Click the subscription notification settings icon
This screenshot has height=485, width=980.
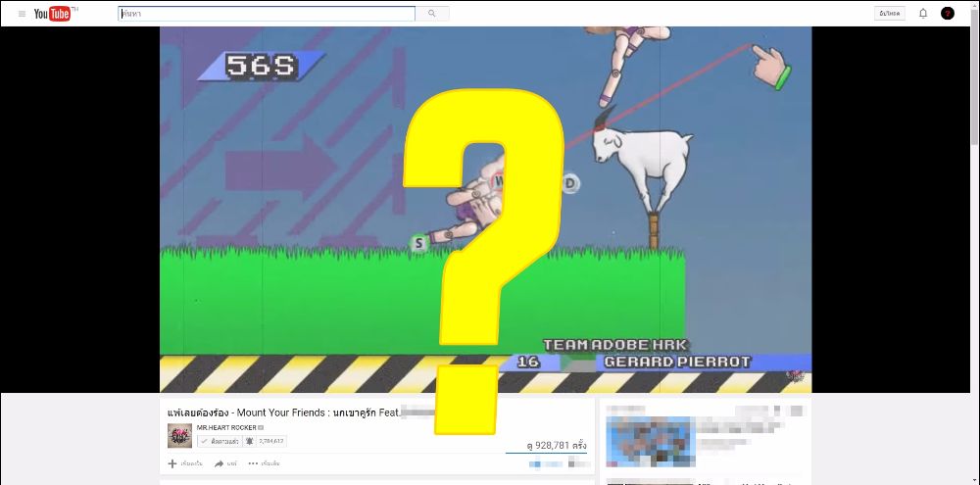click(250, 442)
